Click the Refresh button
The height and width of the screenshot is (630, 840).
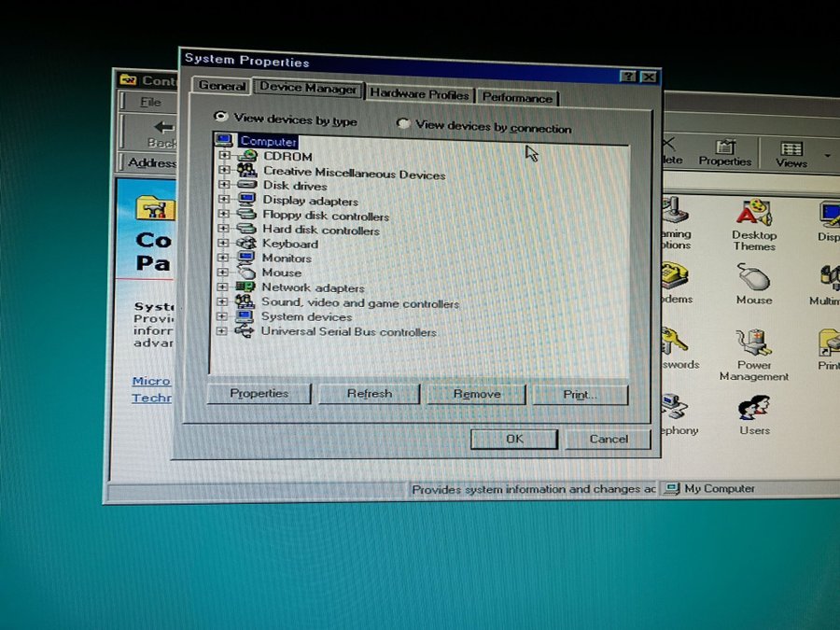pyautogui.click(x=370, y=394)
